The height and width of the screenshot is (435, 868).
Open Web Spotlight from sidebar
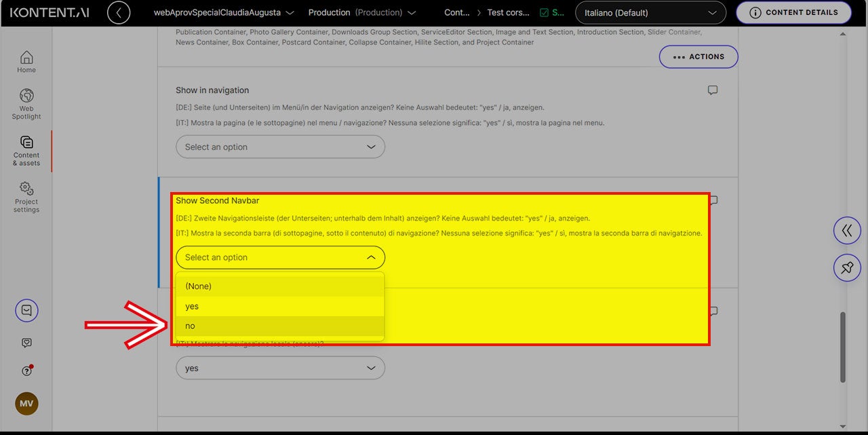(26, 103)
